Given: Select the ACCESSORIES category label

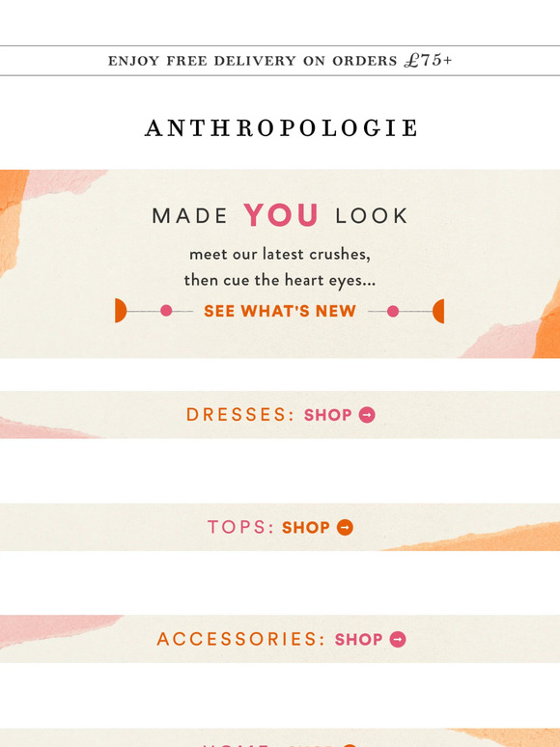Looking at the screenshot, I should click(x=241, y=639).
